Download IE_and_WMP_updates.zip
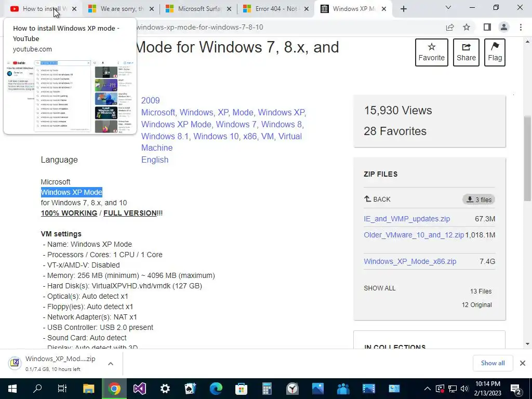The image size is (532, 399). point(407,219)
